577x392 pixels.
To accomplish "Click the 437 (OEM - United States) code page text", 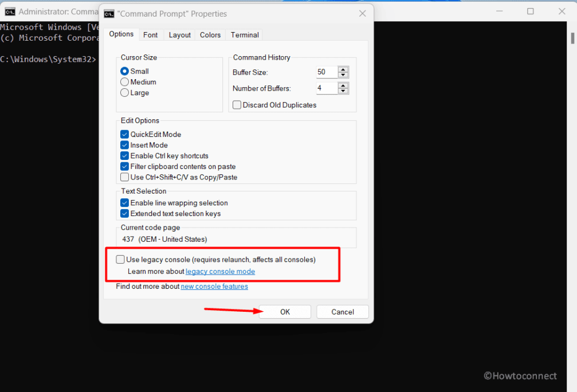I will point(164,239).
